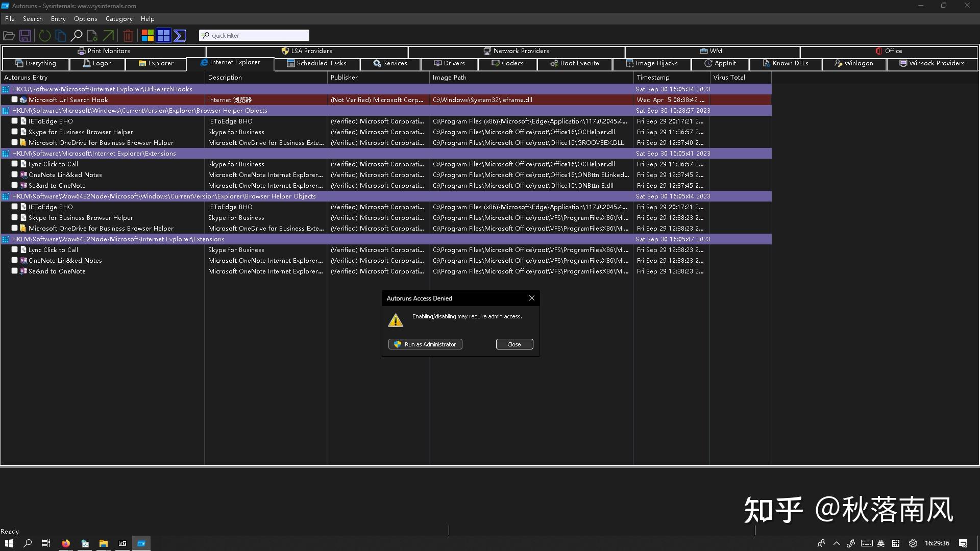
Task: Toggle checkbox for OneNote Lin&ked Notes under HKLM\Software\Microsoft\Internet Explorer\Extensions
Action: (x=15, y=174)
